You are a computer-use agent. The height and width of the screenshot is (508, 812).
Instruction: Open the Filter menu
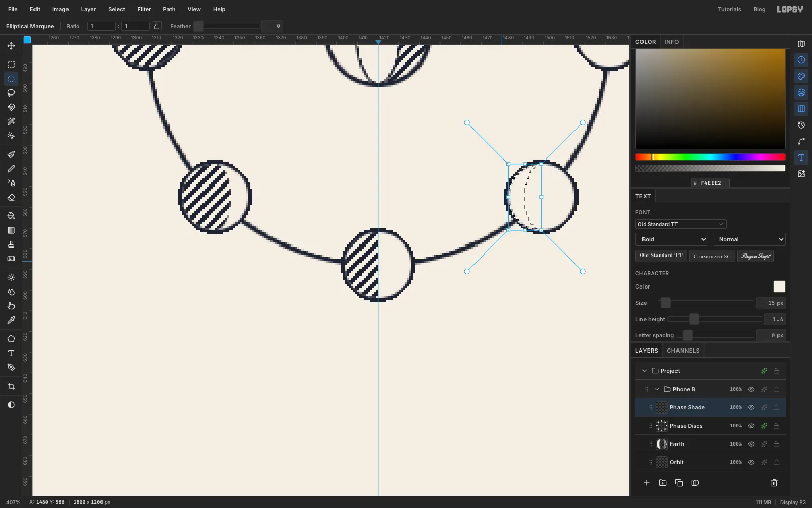144,9
